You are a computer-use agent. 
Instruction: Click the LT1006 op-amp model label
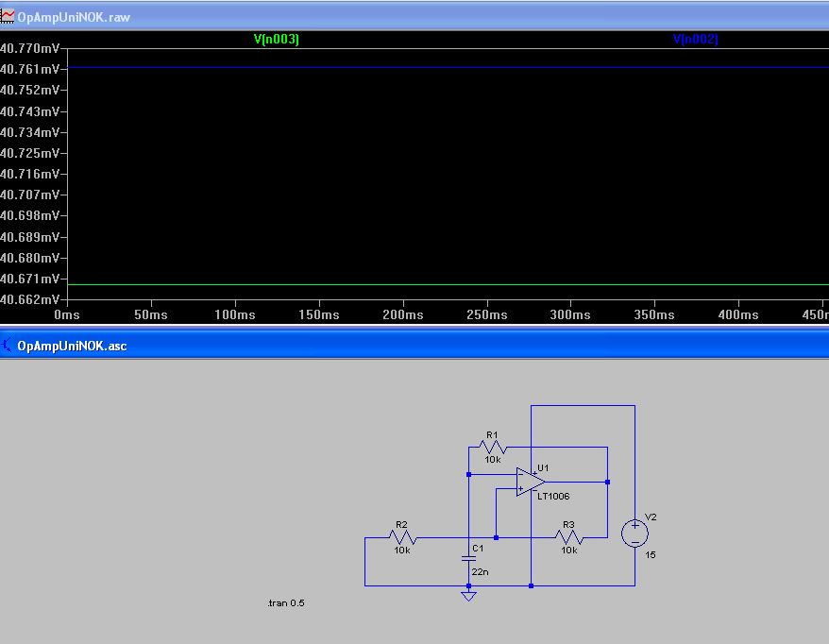pos(553,496)
